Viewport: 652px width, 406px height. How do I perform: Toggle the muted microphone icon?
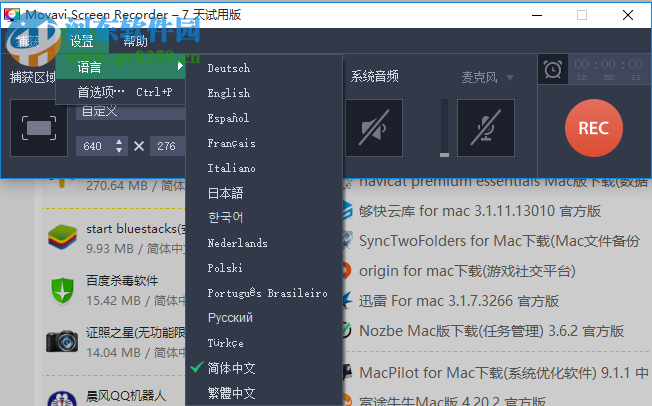pyautogui.click(x=486, y=128)
